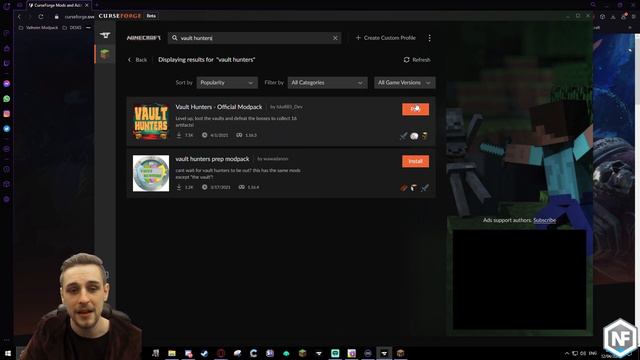The height and width of the screenshot is (360, 640).
Task: Open the second bookmarks bar folder
Action: click(x=72, y=28)
